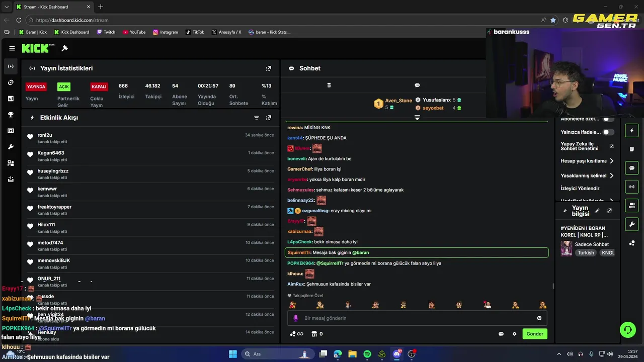This screenshot has width=644, height=362.
Task: Toggle the broadcast widget button on right rail
Action: tap(632, 187)
